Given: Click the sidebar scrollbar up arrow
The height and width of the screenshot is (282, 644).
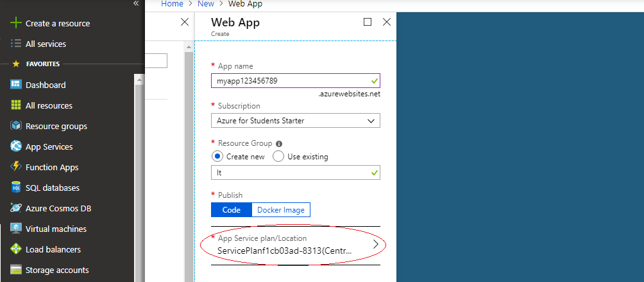Looking at the screenshot, I should tap(139, 80).
